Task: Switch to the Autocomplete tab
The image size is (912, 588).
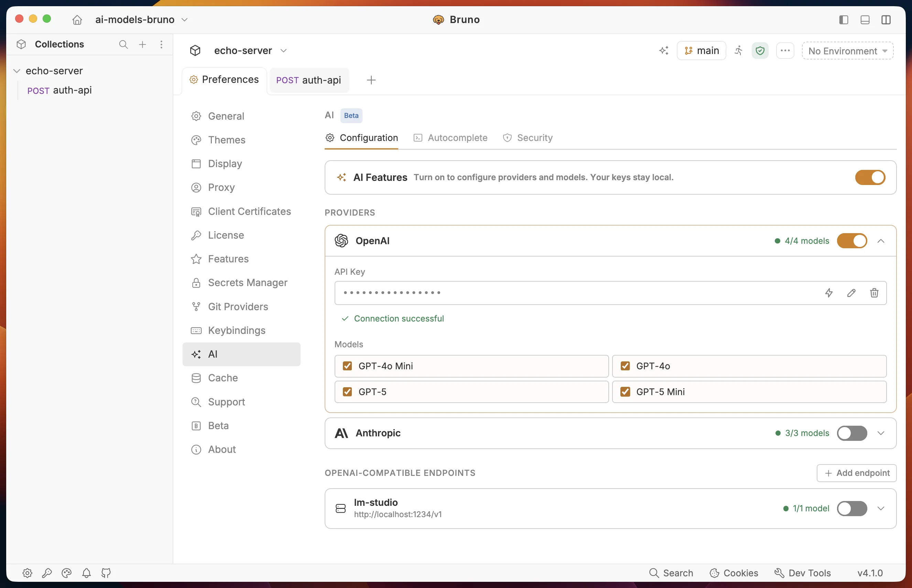Action: coord(450,138)
